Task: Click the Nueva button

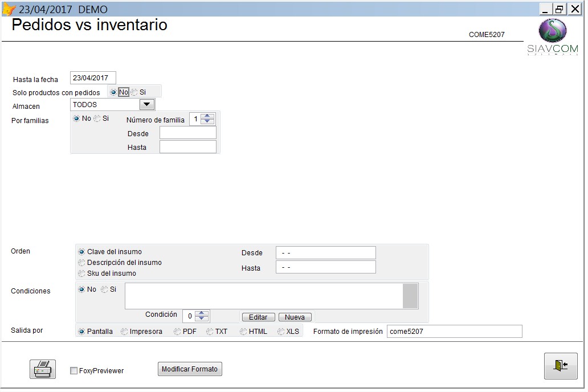Action: (x=295, y=317)
